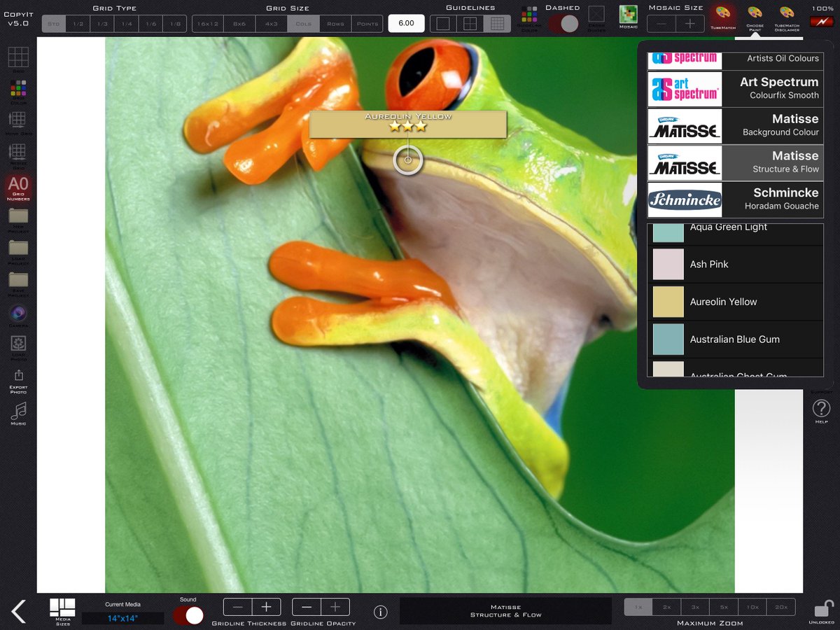Select Cols grid size mode
The width and height of the screenshot is (840, 630).
(x=303, y=24)
